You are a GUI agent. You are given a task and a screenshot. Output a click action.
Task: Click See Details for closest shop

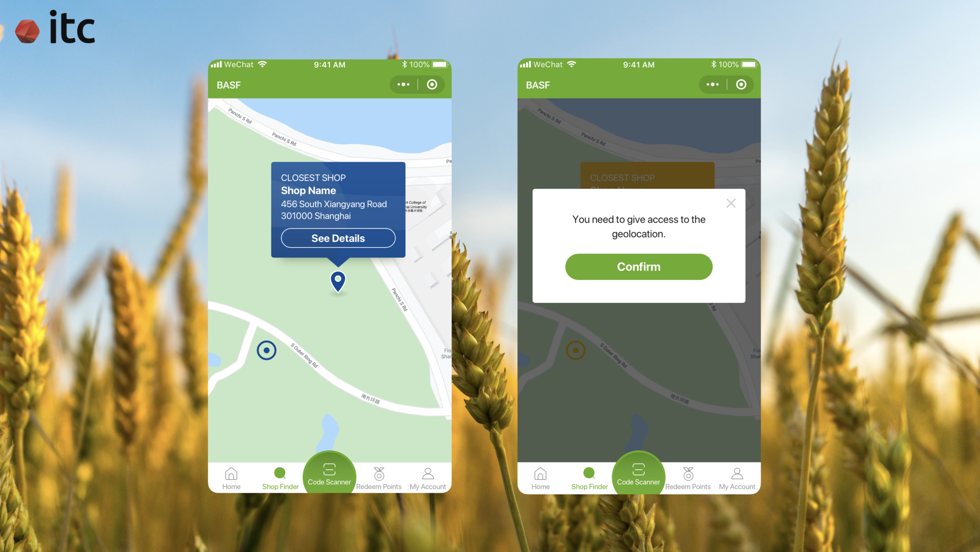(337, 238)
